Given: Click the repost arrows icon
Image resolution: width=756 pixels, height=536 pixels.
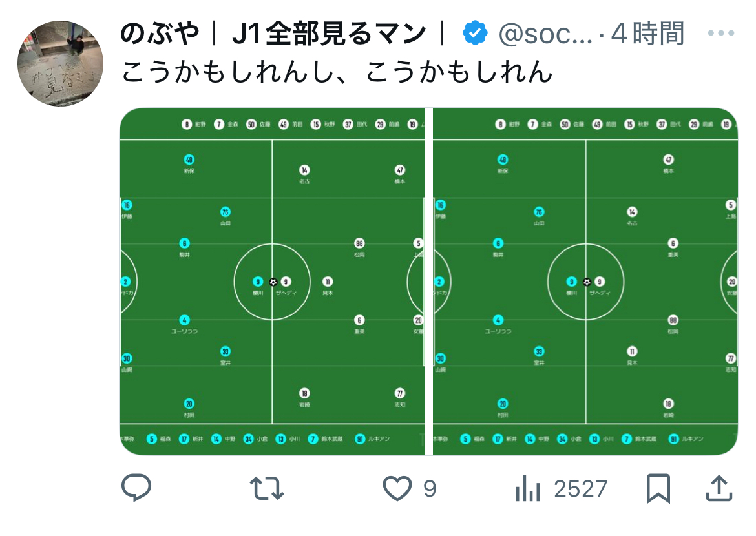Looking at the screenshot, I should pos(267,488).
